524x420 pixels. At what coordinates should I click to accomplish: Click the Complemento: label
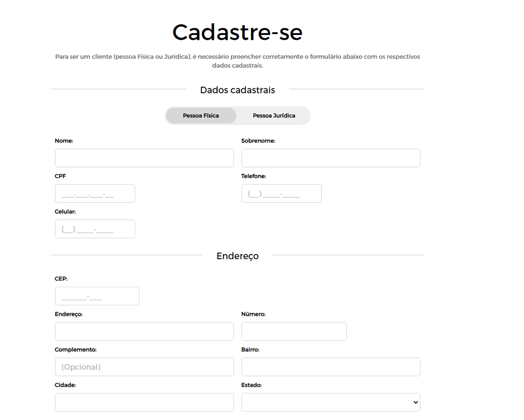(x=75, y=349)
